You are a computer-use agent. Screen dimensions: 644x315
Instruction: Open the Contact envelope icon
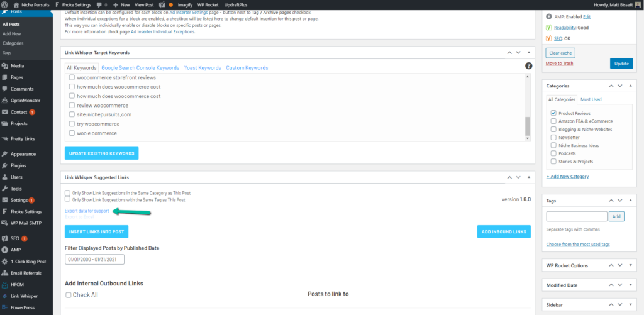click(x=5, y=112)
